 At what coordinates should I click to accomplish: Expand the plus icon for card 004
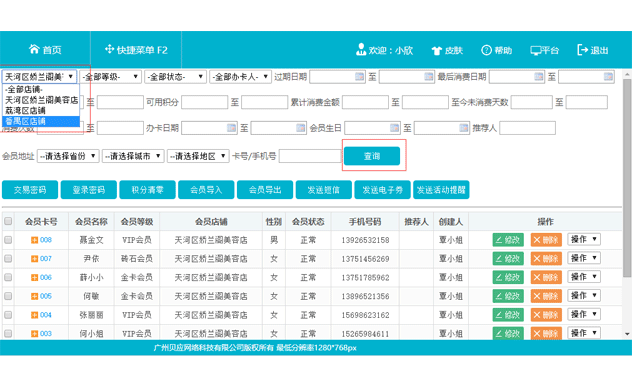(34, 315)
